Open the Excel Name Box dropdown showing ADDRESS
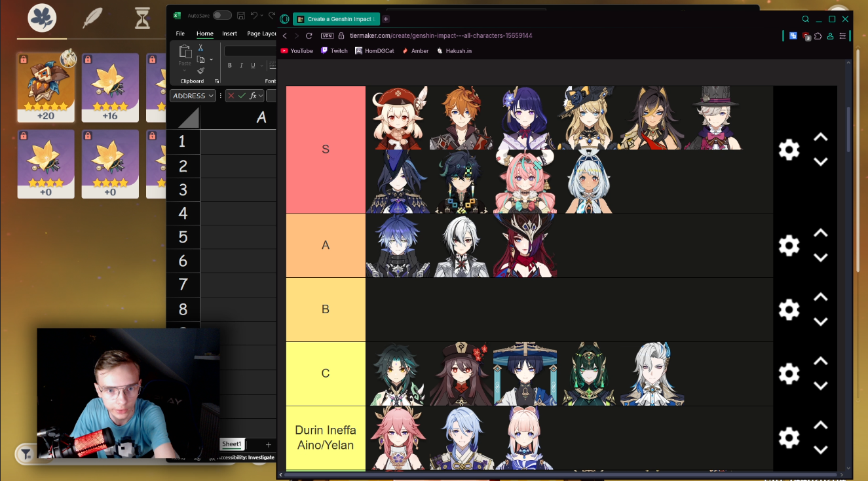Screen dimensions: 868x481 (x=211, y=96)
